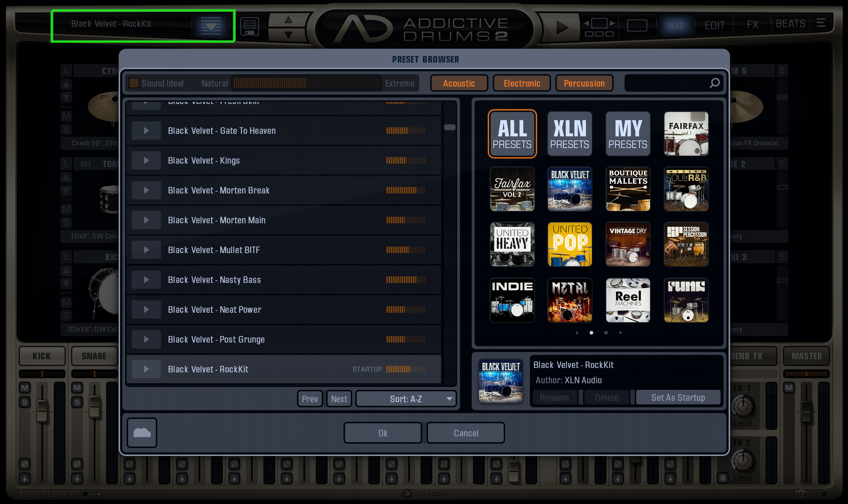848x504 pixels.
Task: Click the Next button under the list
Action: (x=339, y=399)
